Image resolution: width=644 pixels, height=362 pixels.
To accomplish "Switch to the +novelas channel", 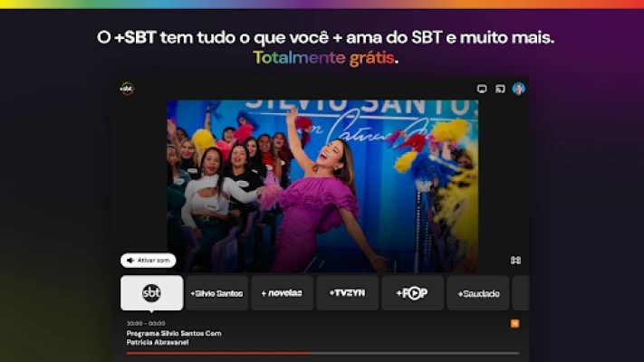I will pos(283,293).
